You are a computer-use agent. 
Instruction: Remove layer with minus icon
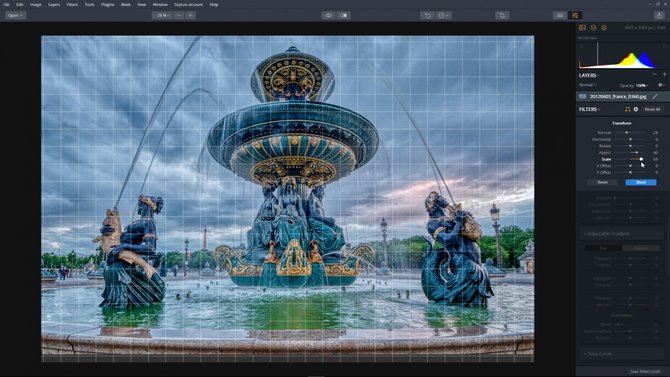tap(655, 74)
